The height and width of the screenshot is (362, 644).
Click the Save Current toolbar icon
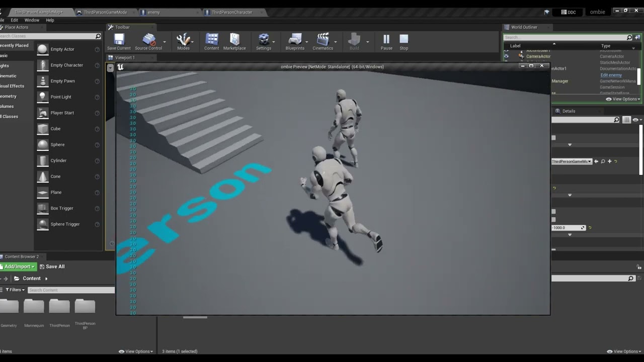tap(119, 39)
